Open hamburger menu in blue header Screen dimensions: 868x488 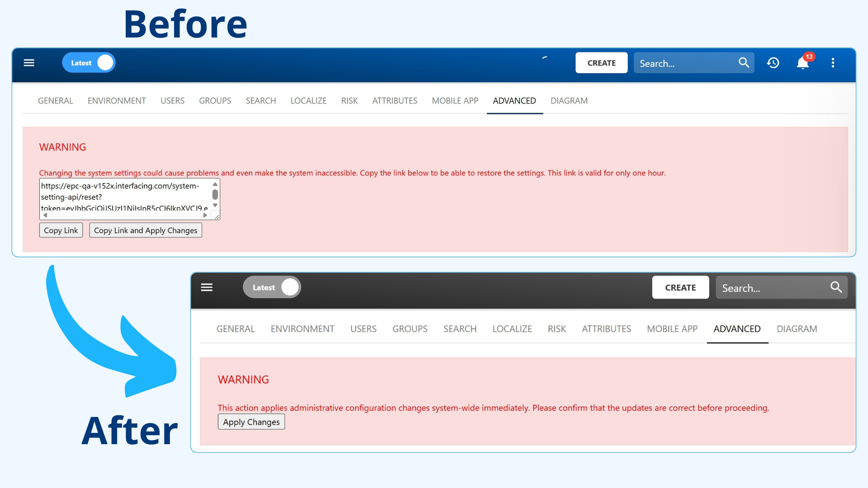click(x=29, y=63)
